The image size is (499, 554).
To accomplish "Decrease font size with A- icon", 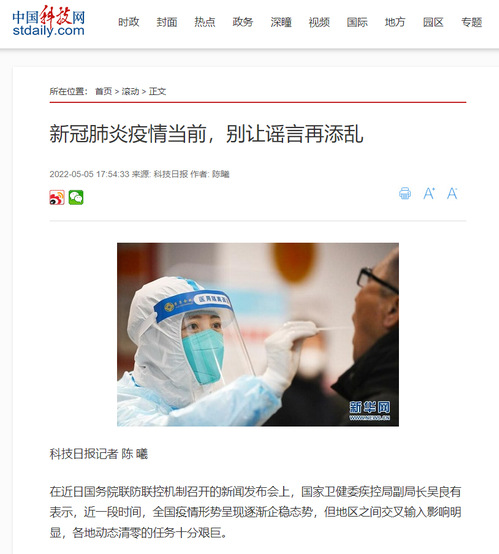I will 452,193.
